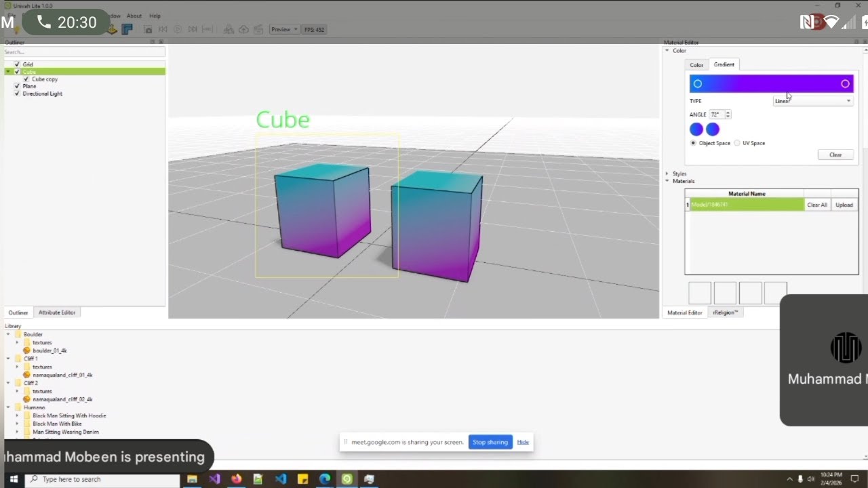The image size is (868, 488).
Task: Open Sticky Notes from the taskbar
Action: [303, 479]
